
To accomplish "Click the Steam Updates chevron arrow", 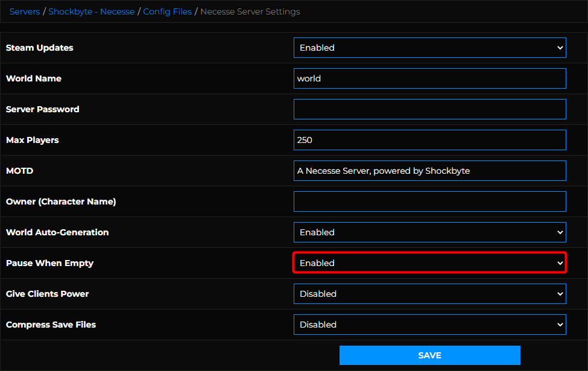I will coord(560,48).
